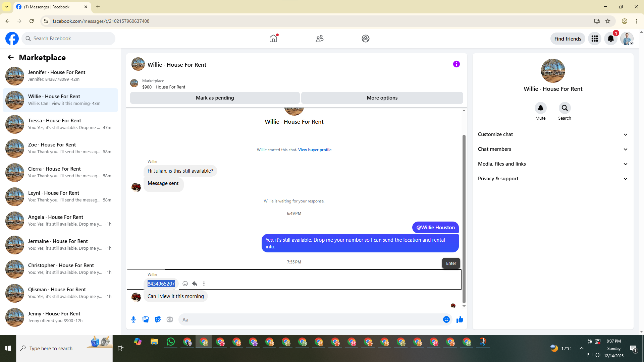Expand the Customize chat section
Screen dimensions: 644x362
[553, 134]
